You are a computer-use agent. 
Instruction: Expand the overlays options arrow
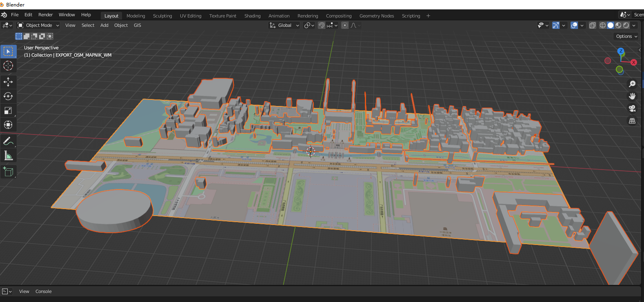[x=582, y=25]
